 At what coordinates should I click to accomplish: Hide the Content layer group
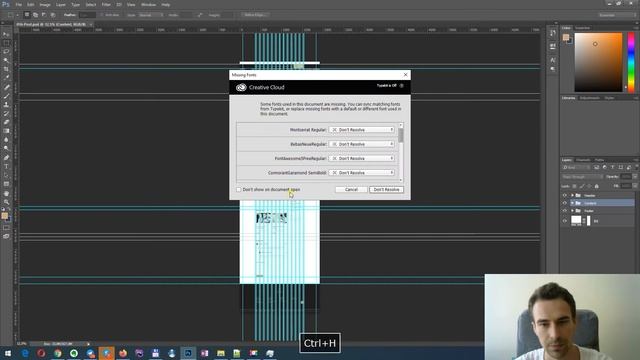click(565, 203)
